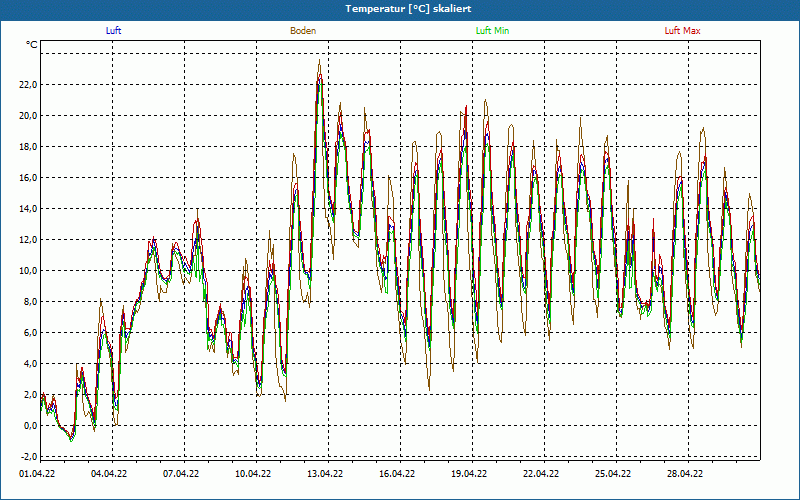
Task: Click the 14,0 y-axis value
Action: point(28,209)
